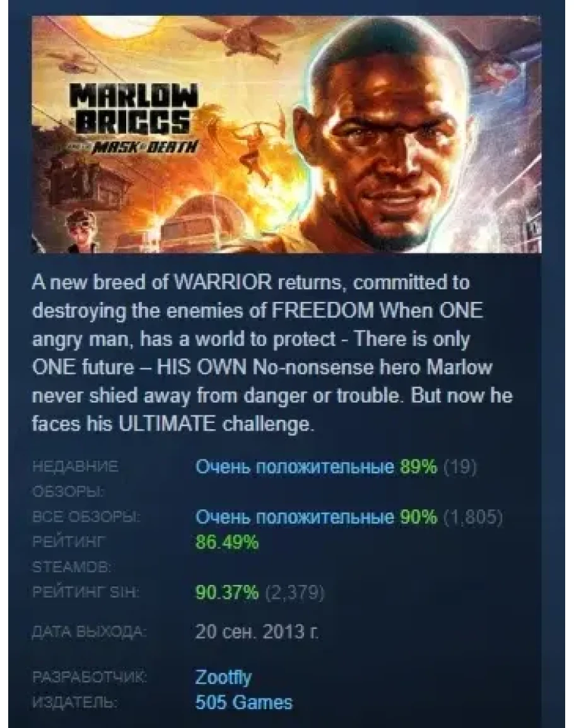Click the 86.49% SteamDB rating
Image resolution: width=574 pixels, height=728 pixels.
pos(227,542)
